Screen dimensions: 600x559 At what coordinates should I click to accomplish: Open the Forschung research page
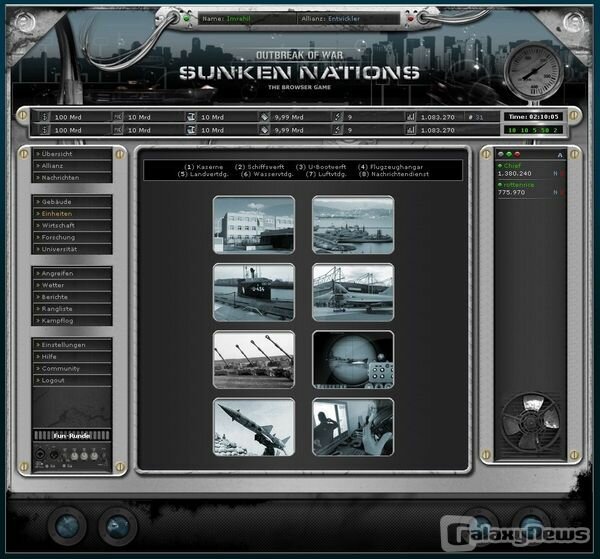pos(72,237)
